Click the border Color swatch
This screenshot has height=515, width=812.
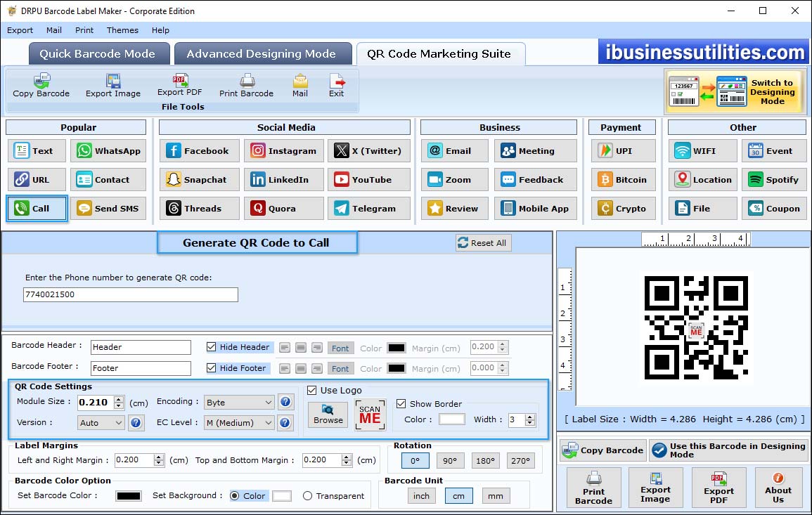[451, 419]
